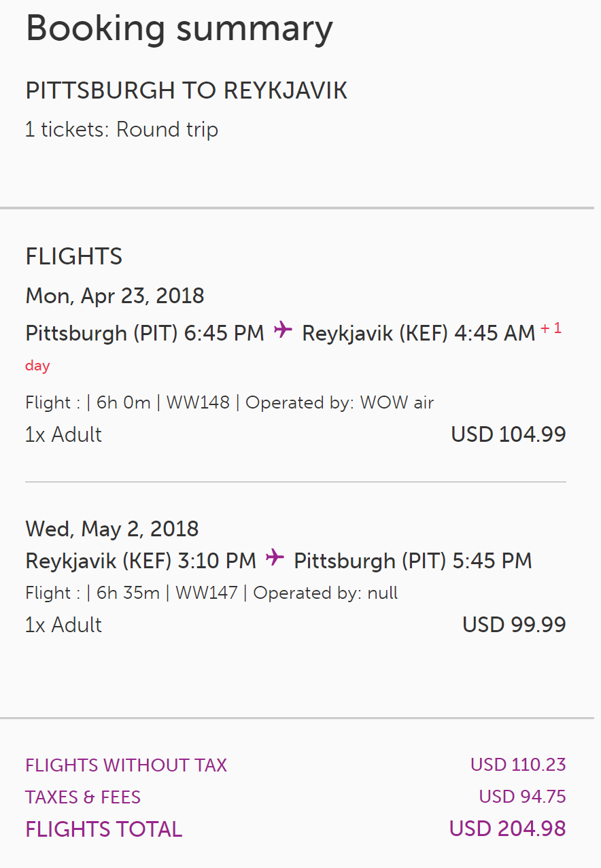The image size is (601, 868).
Task: Click Pittsburgh (PIT) 6:45 PM departure
Action: [x=145, y=333]
